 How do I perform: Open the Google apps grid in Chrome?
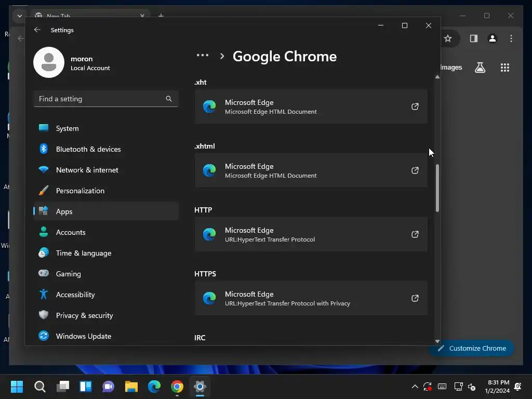click(x=505, y=68)
